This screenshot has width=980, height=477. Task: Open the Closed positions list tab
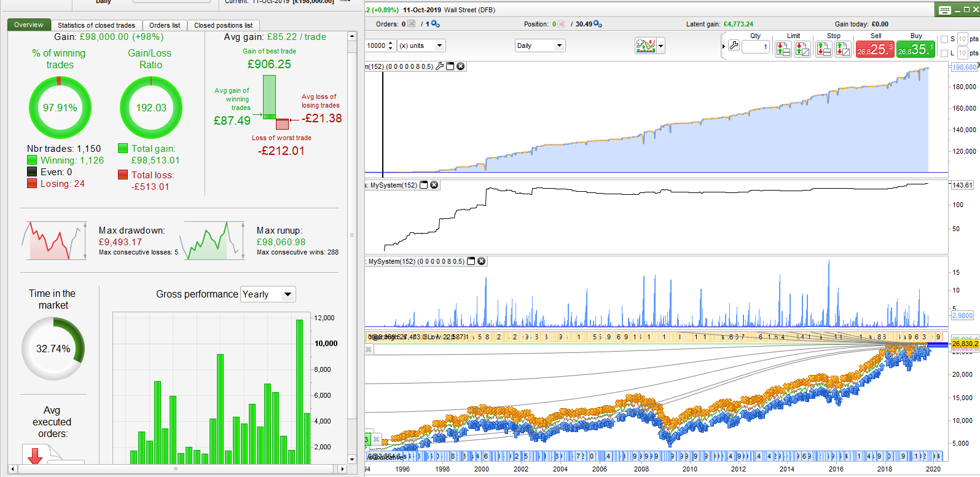223,25
